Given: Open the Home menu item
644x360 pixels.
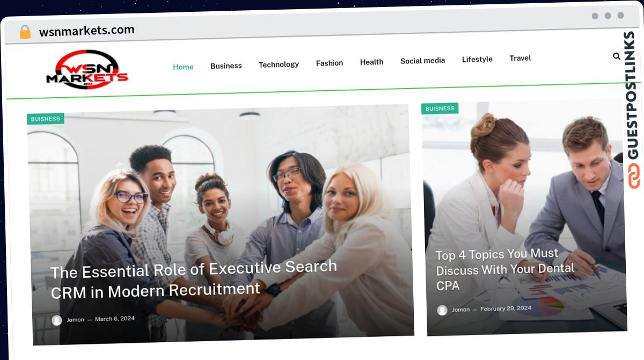Looking at the screenshot, I should tap(183, 67).
